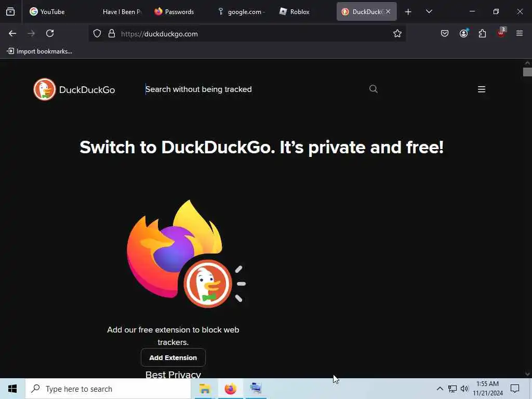Open the Extensions puzzle-piece menu
This screenshot has width=532, height=399.
[x=482, y=33]
